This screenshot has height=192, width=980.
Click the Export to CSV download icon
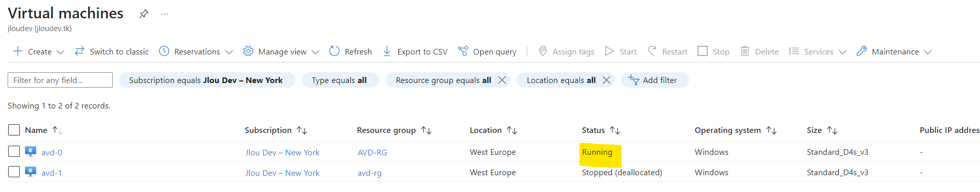(x=387, y=51)
